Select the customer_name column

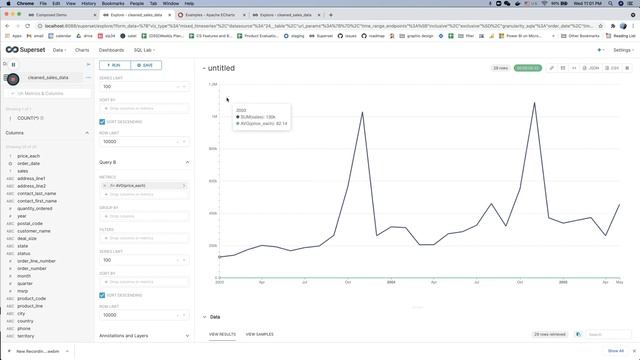[34, 231]
